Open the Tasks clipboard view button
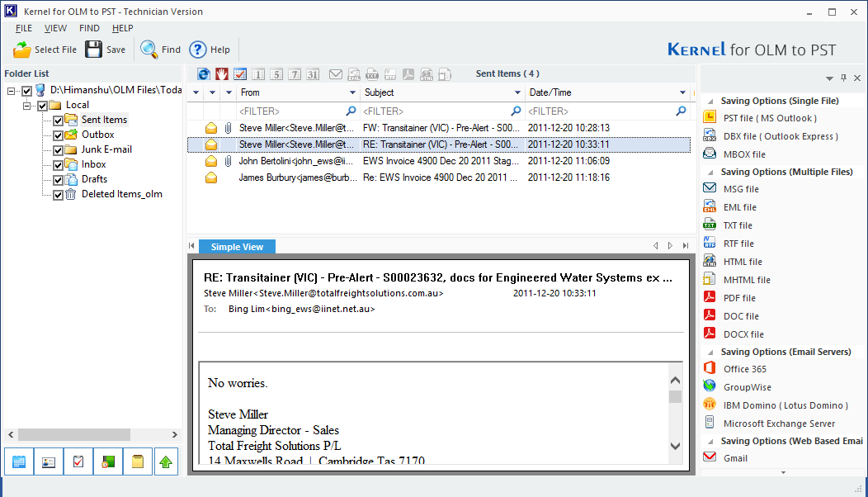This screenshot has width=868, height=497. (x=78, y=461)
